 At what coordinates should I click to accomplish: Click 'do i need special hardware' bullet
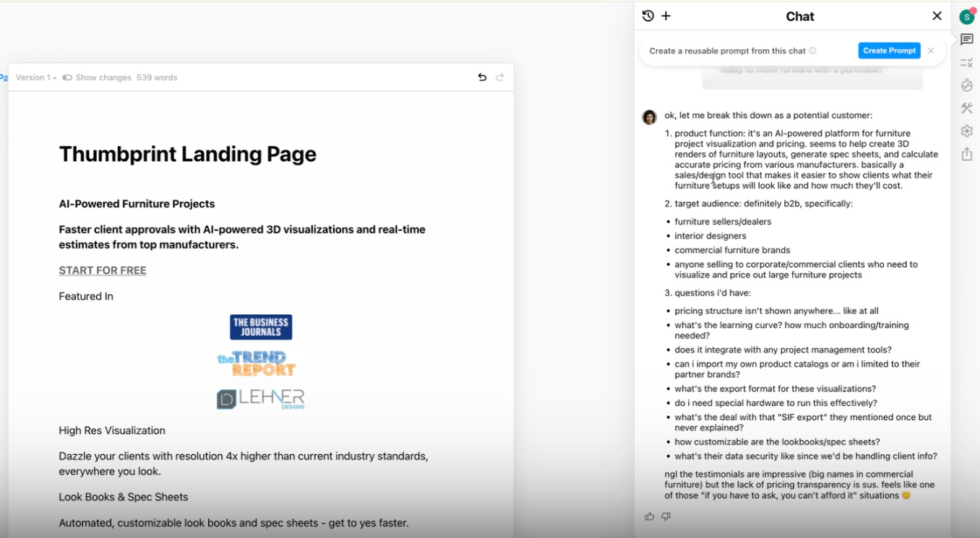pyautogui.click(x=775, y=403)
